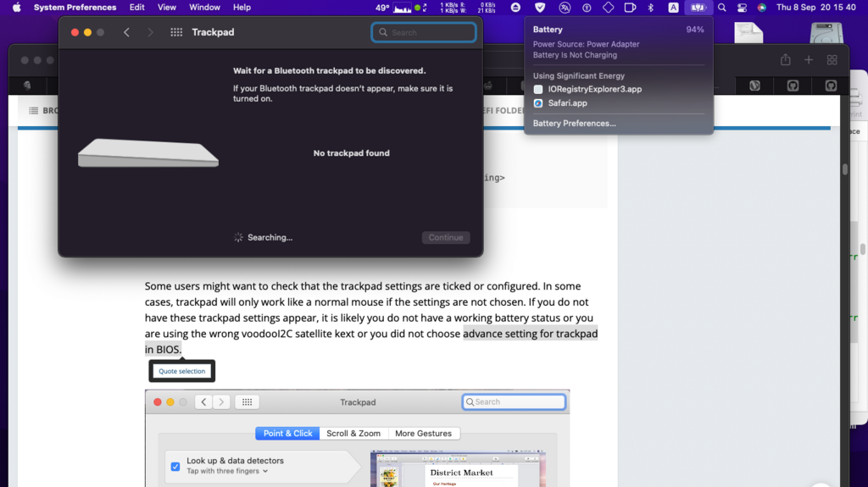
Task: Show all preferences grid icon
Action: point(176,32)
